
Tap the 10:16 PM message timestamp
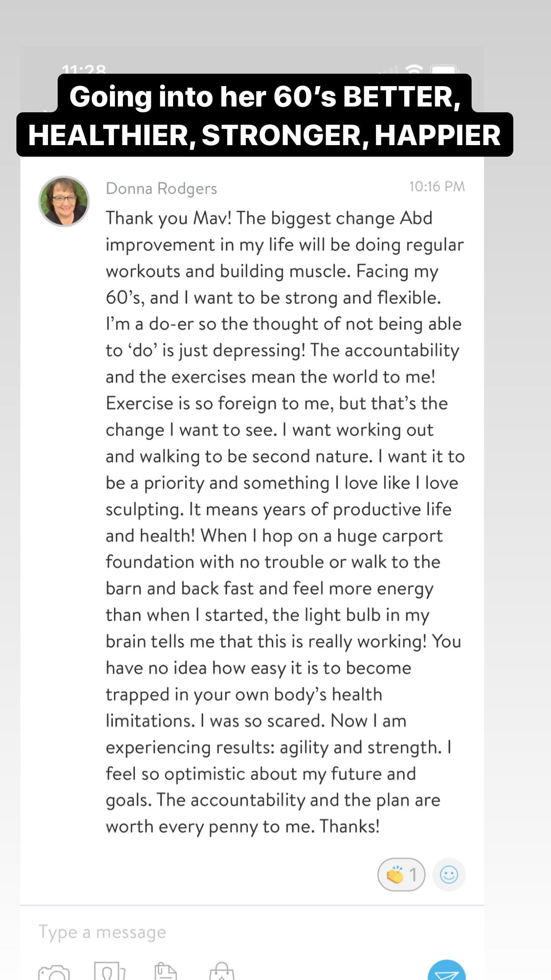437,186
